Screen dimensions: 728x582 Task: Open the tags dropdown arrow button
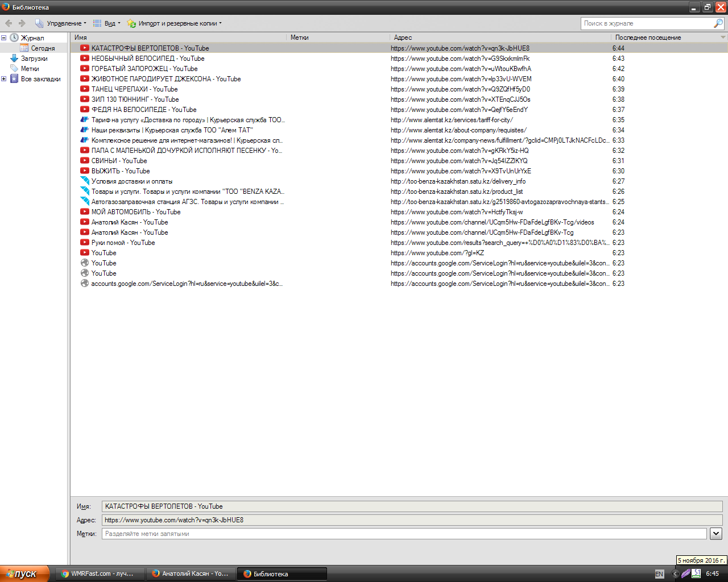(x=716, y=534)
